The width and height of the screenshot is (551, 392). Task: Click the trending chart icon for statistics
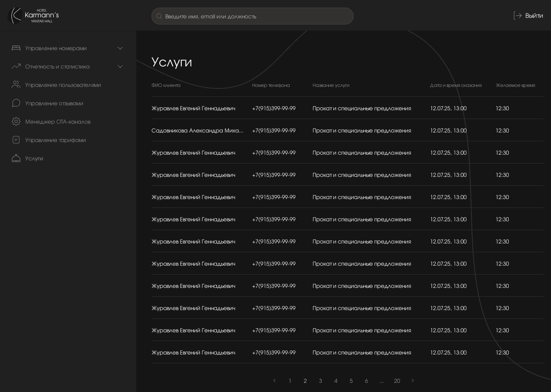[16, 67]
